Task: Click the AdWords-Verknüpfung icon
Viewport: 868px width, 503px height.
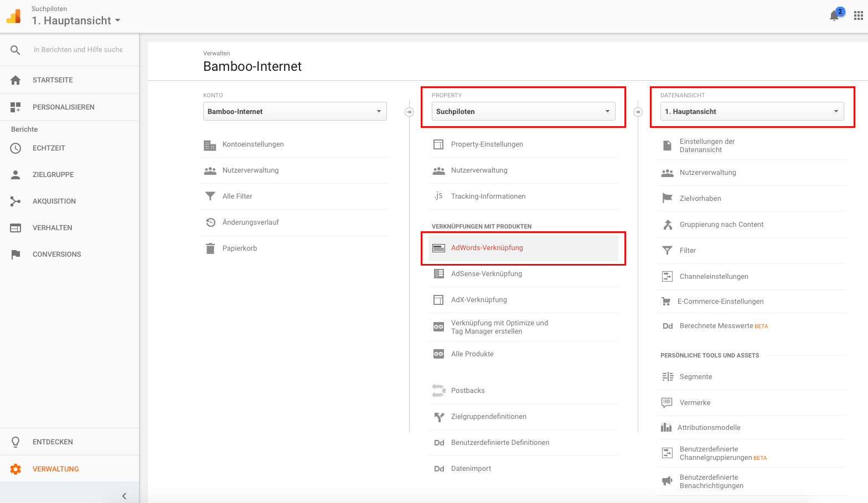Action: pyautogui.click(x=438, y=248)
